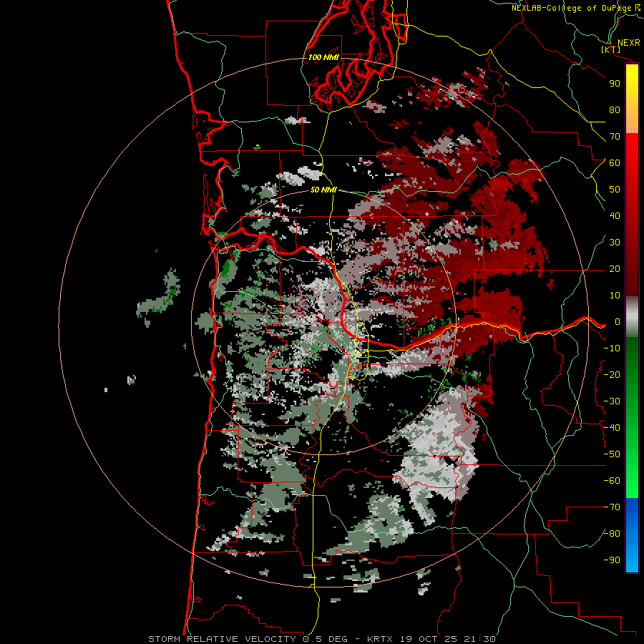Select the "[KT]" units label above the scale
Screen dimensions: 644x644
click(611, 49)
